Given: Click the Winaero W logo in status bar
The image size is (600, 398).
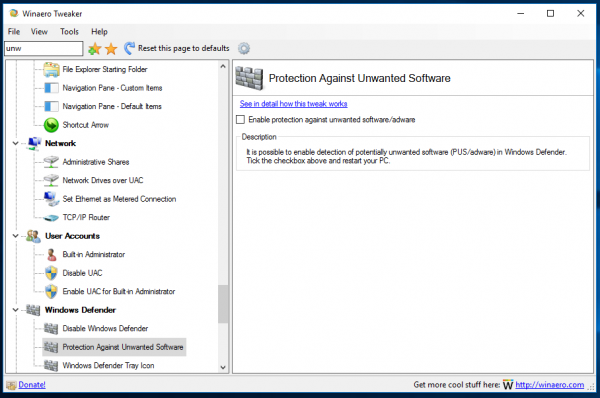Looking at the screenshot, I should click(508, 385).
